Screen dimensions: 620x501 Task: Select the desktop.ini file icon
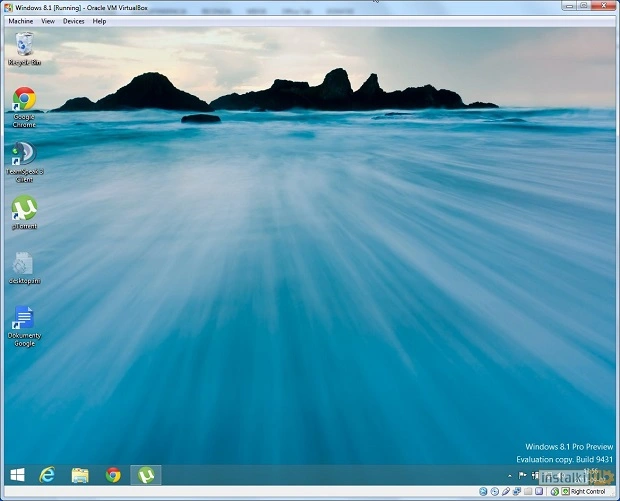[x=24, y=264]
